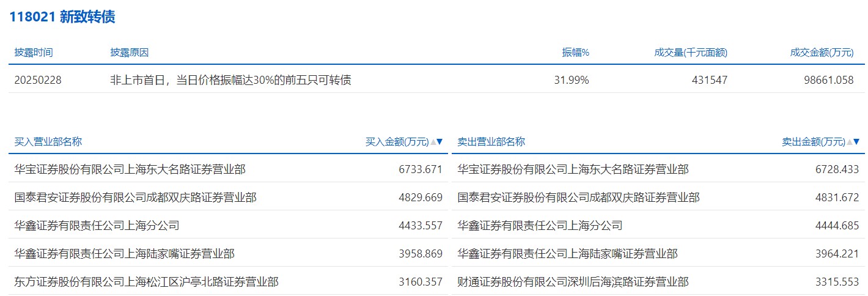868x296 pixels.
Task: Select buyer 东方证券股份有限公司上海松江区沪亭北路证券营业部
Action: [x=147, y=282]
